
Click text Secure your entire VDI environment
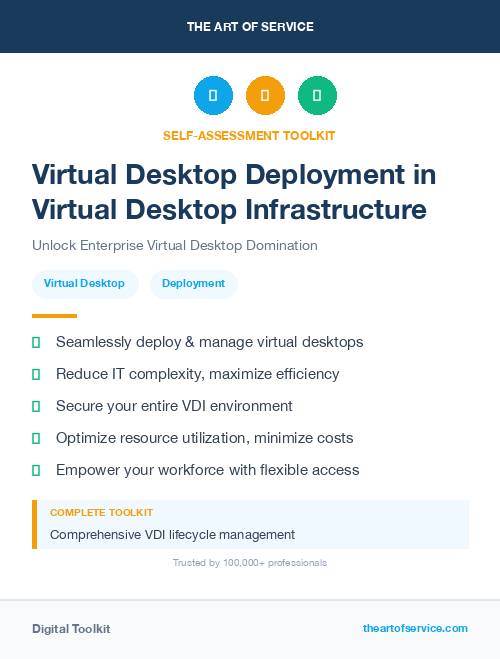[174, 406]
